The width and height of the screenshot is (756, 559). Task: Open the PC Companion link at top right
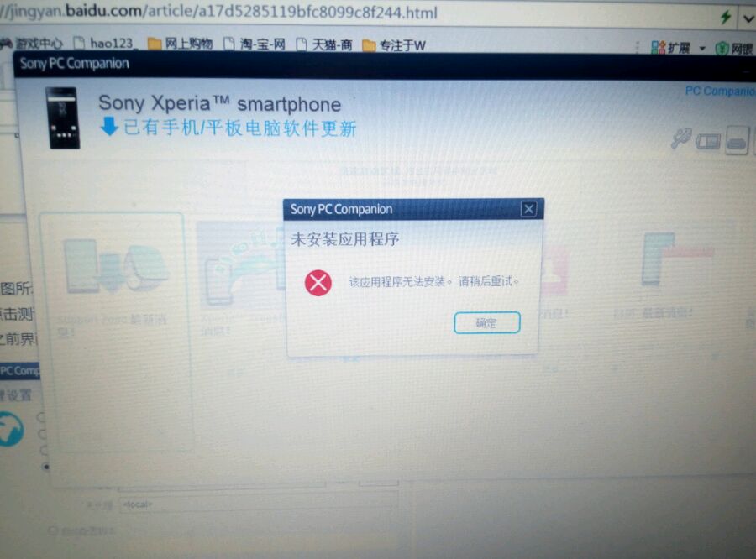[721, 91]
